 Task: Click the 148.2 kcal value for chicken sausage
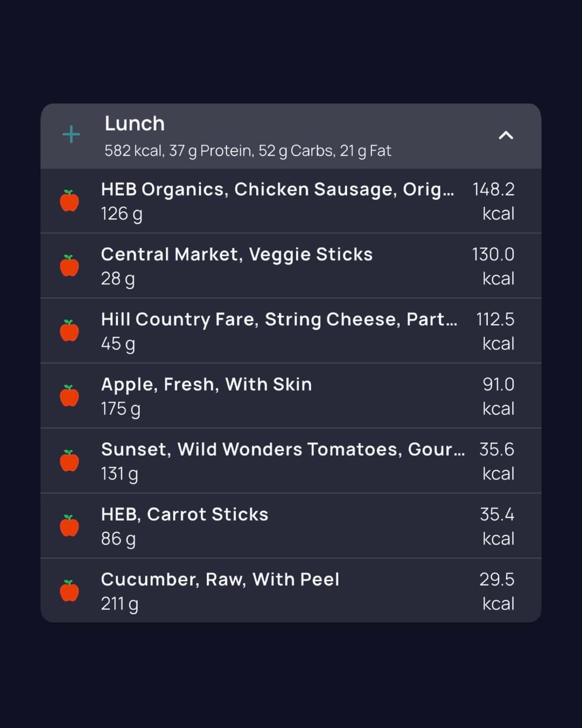pyautogui.click(x=493, y=201)
